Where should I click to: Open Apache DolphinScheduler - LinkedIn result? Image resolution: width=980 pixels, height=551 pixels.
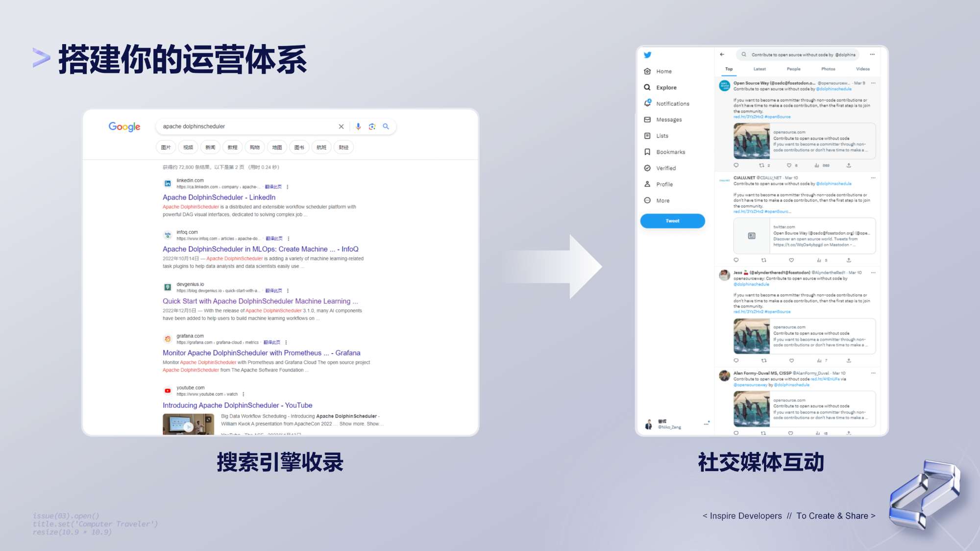(219, 197)
